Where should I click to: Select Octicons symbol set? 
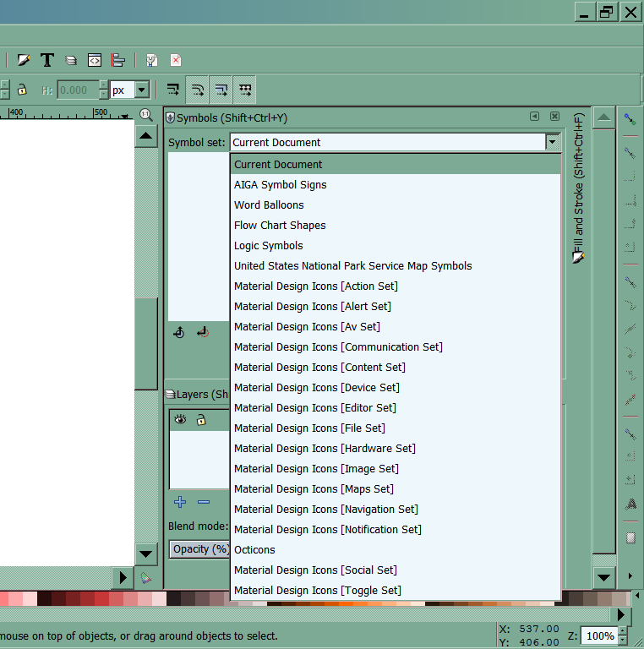pyautogui.click(x=254, y=550)
